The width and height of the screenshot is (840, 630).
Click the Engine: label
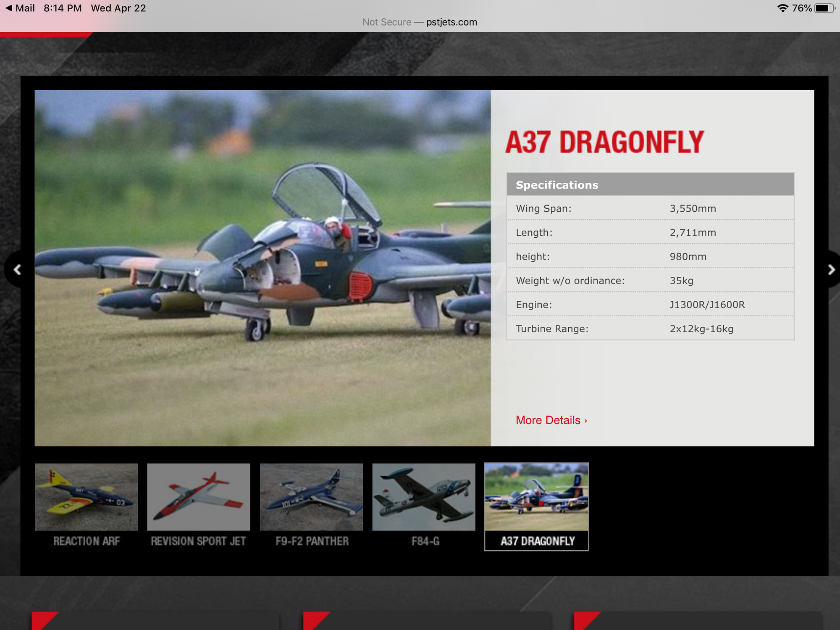click(x=534, y=304)
